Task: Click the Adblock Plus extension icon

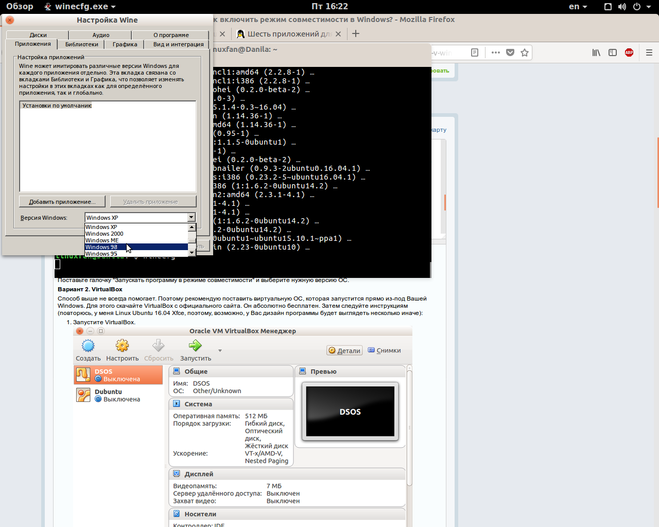Action: (629, 53)
